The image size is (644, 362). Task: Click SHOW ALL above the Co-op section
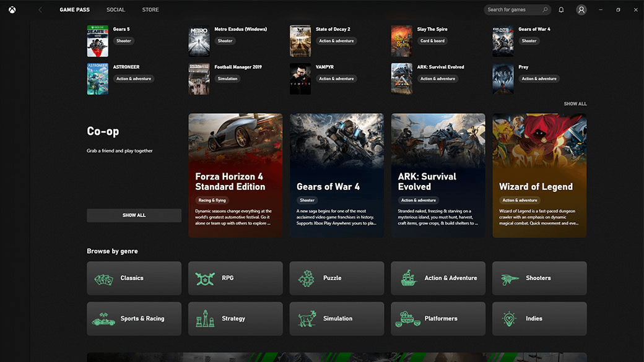[575, 103]
